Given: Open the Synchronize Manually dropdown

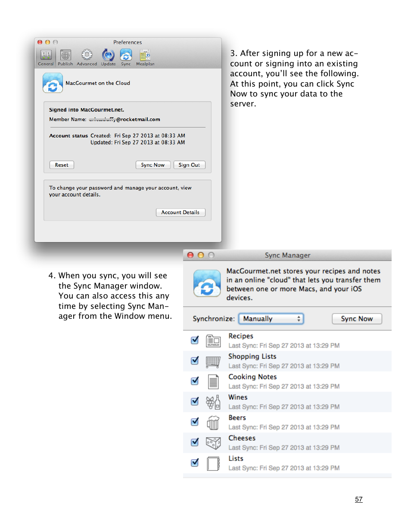Looking at the screenshot, I should coord(271,319).
